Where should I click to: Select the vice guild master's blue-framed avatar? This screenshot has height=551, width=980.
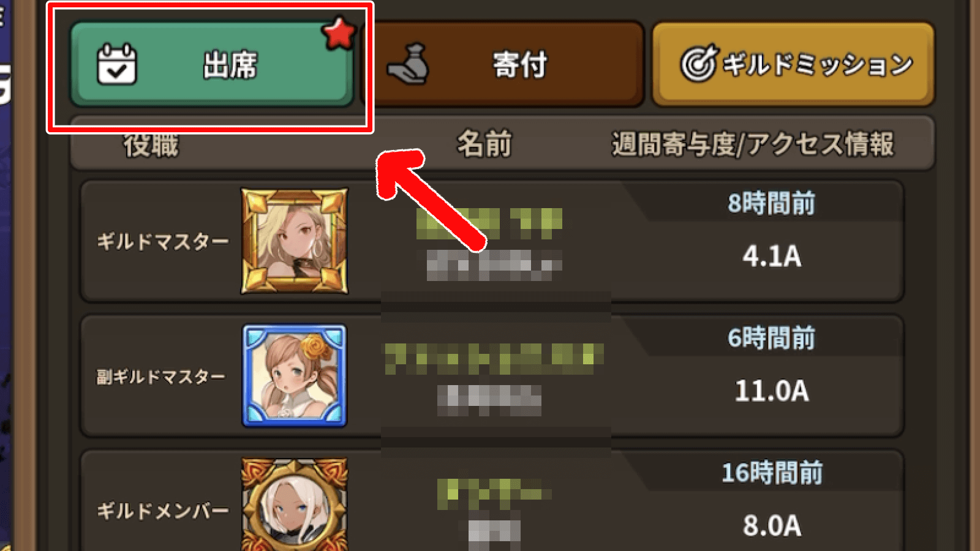pyautogui.click(x=295, y=376)
